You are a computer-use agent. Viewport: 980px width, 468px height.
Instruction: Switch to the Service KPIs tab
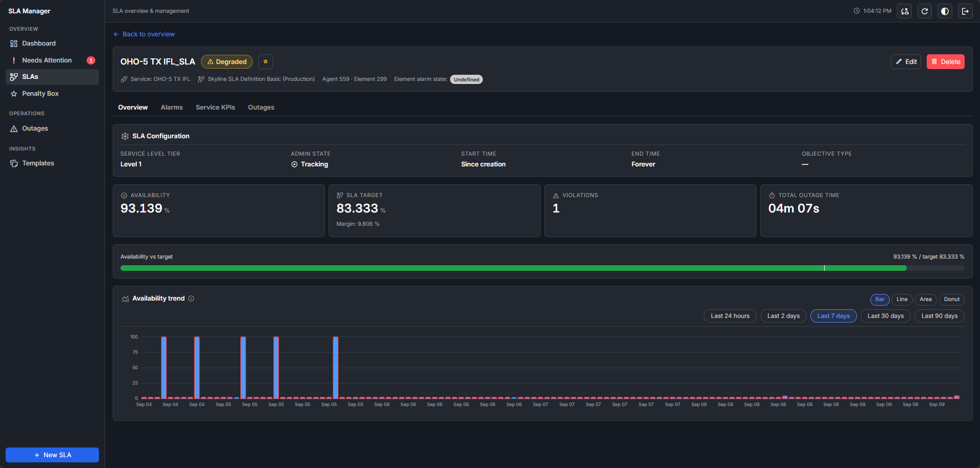pos(215,108)
